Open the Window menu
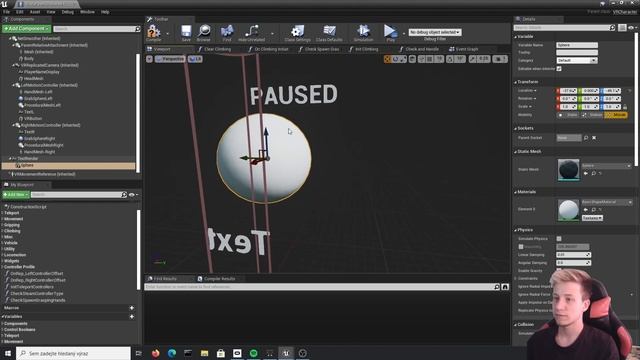The height and width of the screenshot is (360, 640). (x=87, y=12)
